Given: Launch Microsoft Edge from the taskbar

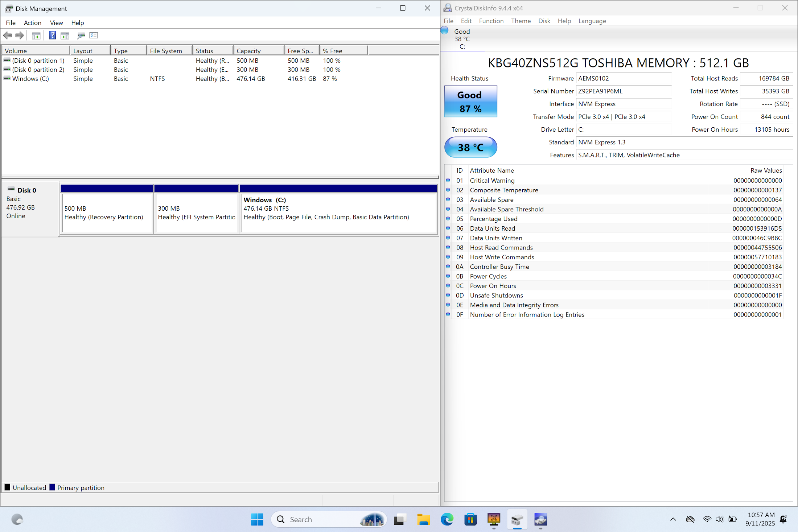Looking at the screenshot, I should tap(447, 519).
